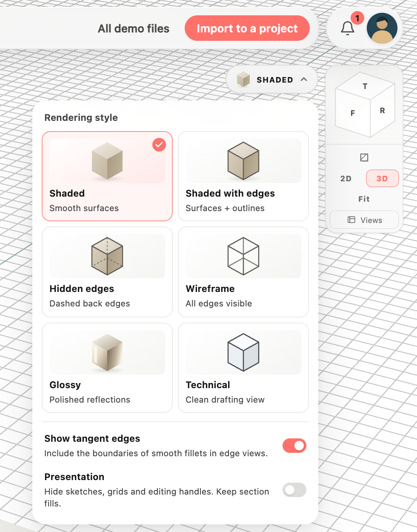Click the red notification badge showing 1
The image size is (417, 532).
(357, 18)
